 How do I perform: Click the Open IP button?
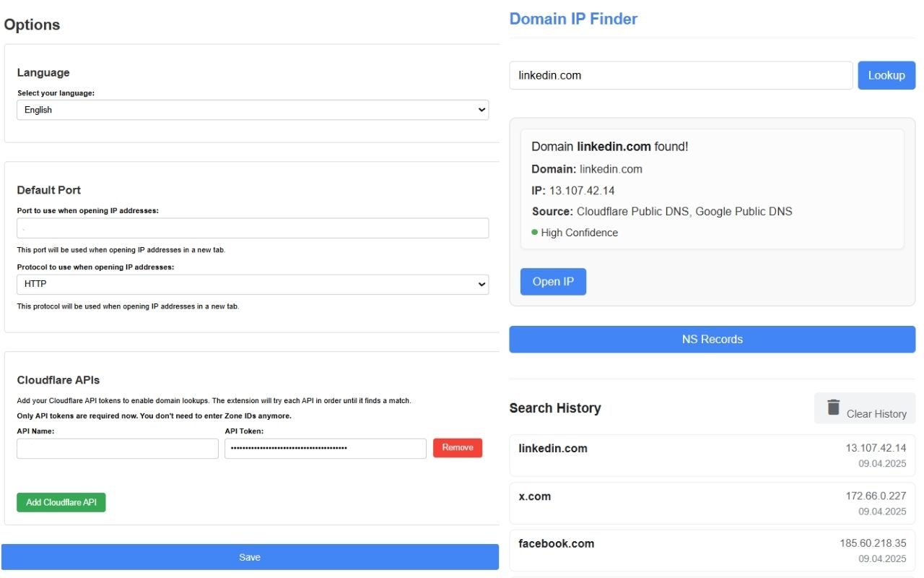[553, 282]
